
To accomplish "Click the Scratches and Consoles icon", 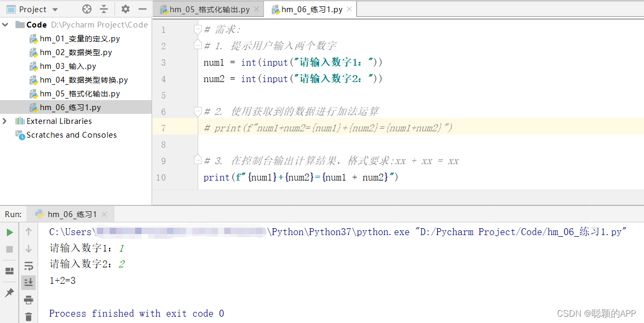I will tap(20, 135).
